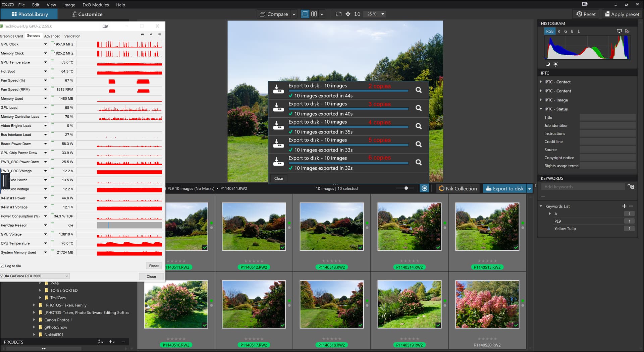Click magnifier for 2 copies export

pyautogui.click(x=419, y=90)
